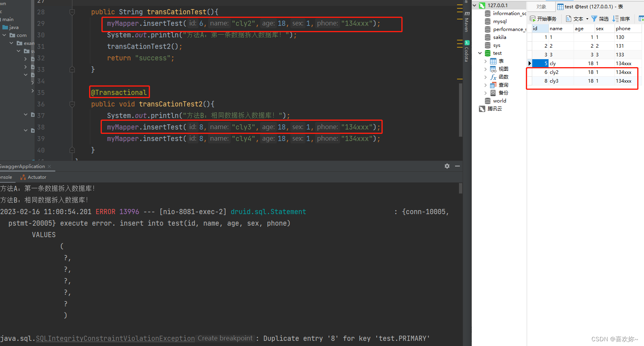The image size is (644, 346).
Task: Select the phone cell 130
Action: coord(628,37)
